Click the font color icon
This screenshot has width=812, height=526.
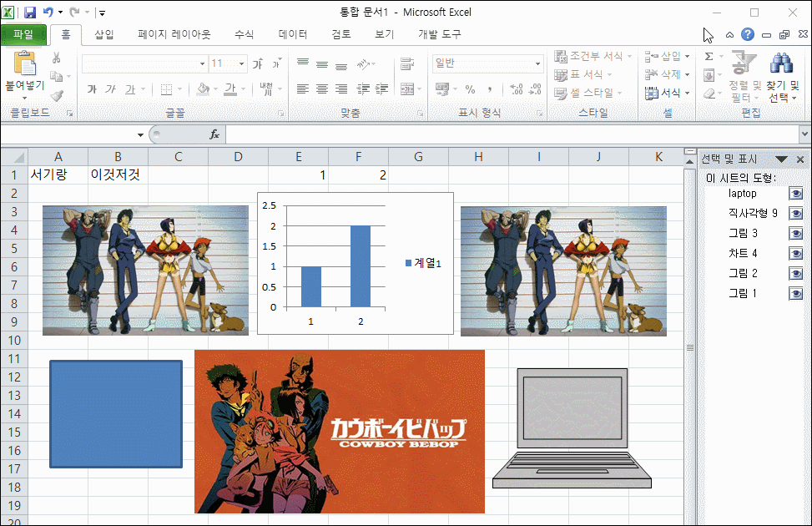(230, 89)
